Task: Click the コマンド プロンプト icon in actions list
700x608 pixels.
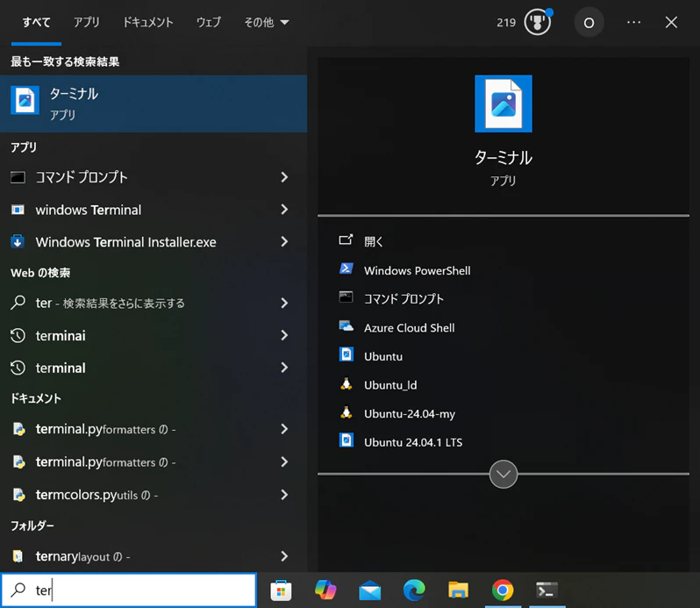Action: 346,297
